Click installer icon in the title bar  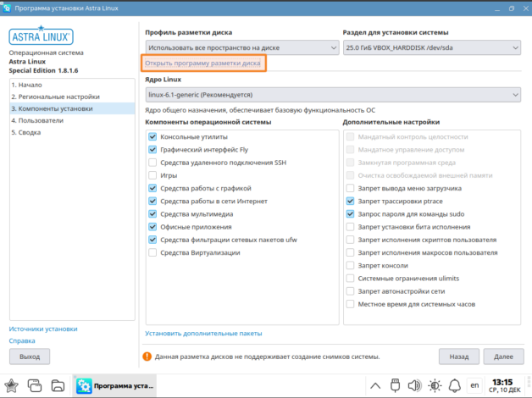click(x=7, y=8)
